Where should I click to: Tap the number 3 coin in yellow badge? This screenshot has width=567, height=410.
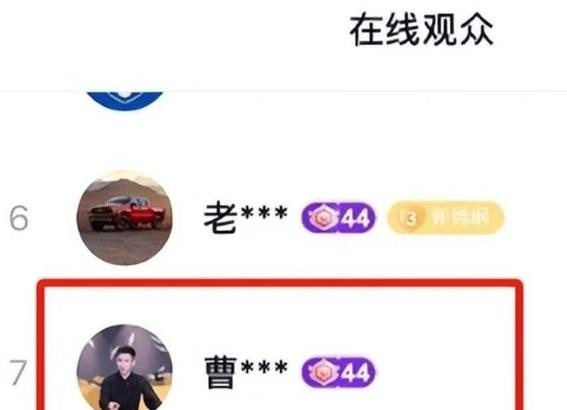coord(411,218)
